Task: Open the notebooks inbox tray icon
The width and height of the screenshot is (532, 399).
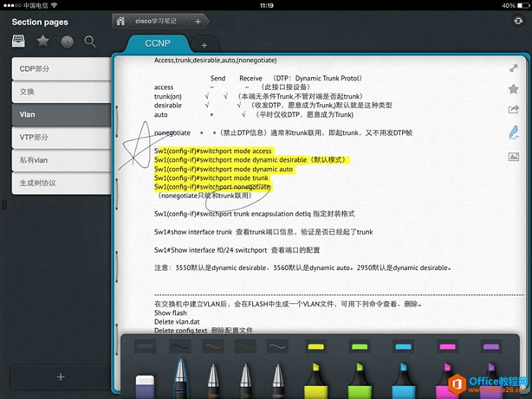Action: pos(18,42)
